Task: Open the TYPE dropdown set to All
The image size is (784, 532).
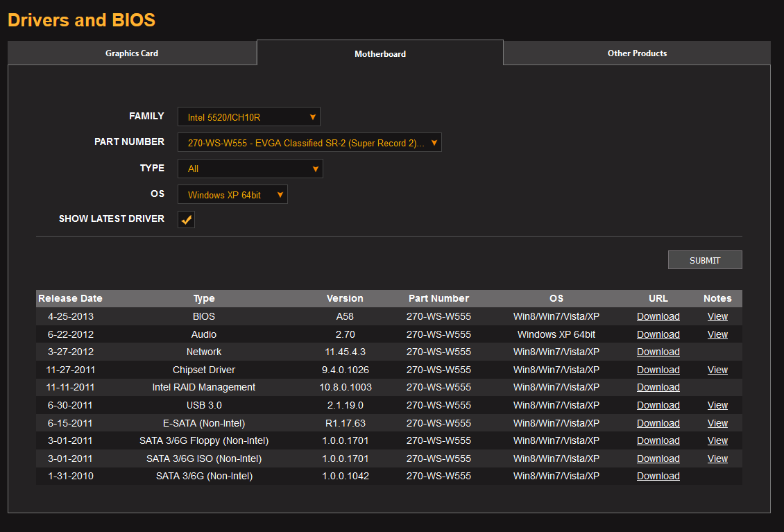Action: [x=250, y=169]
